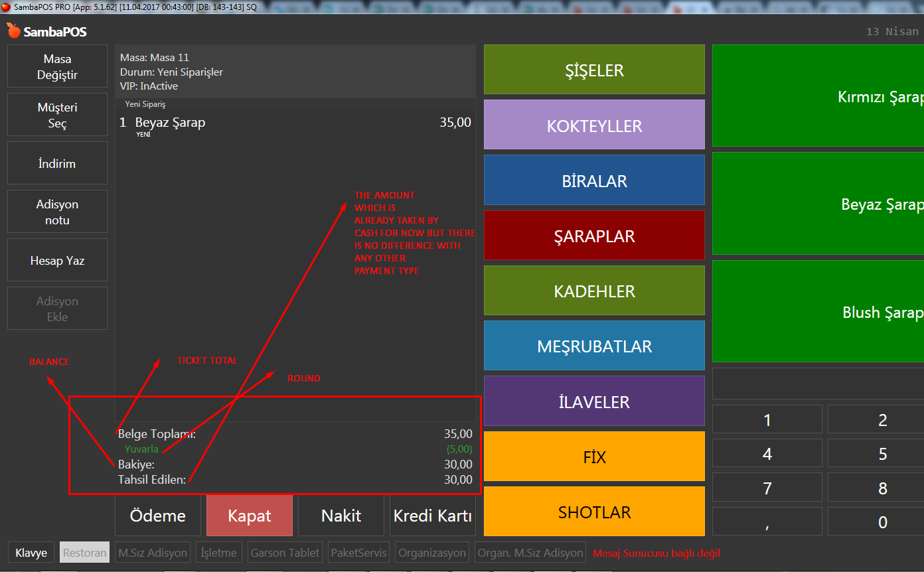Switch to the Garson Tablet tab

point(285,553)
